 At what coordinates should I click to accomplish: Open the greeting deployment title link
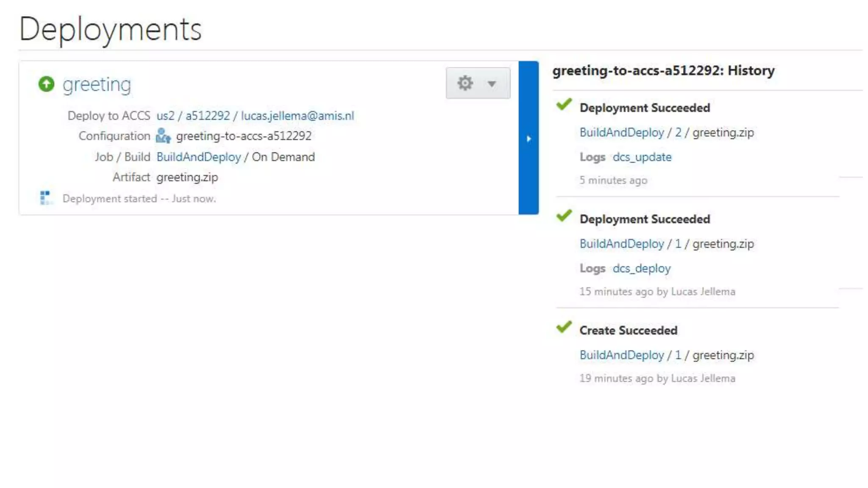pos(97,84)
